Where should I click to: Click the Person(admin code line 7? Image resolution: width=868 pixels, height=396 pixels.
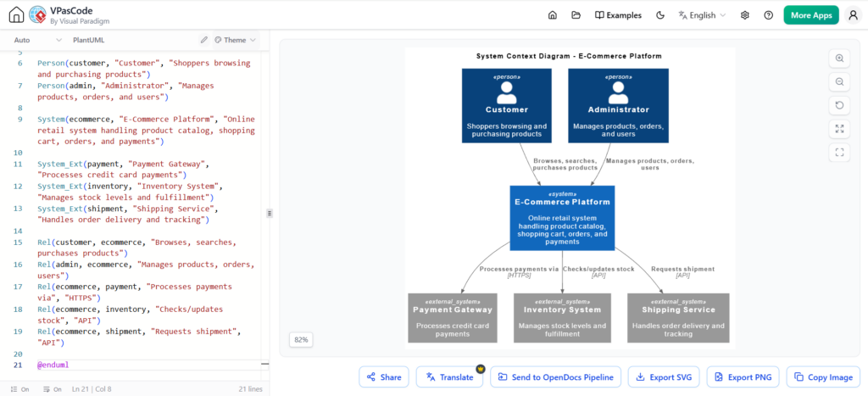pos(125,92)
